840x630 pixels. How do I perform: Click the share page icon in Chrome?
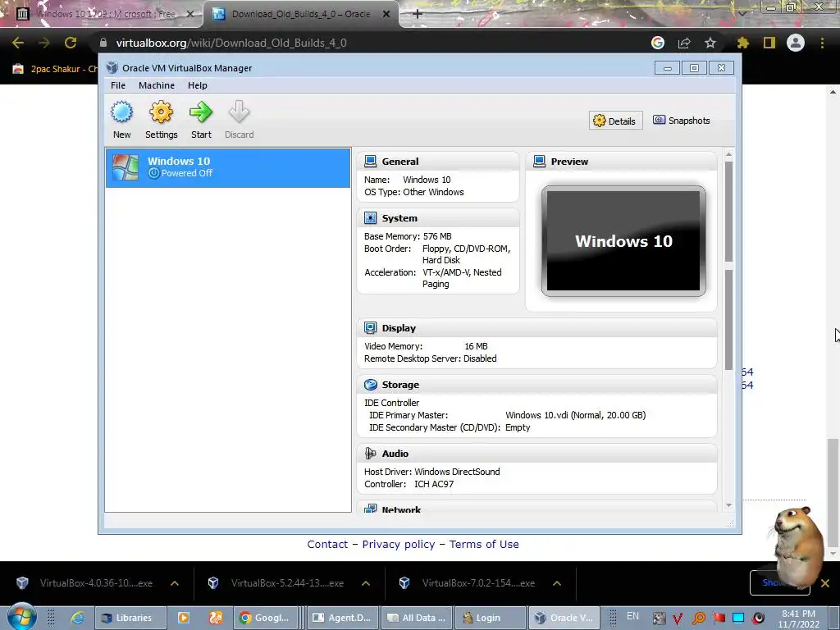(684, 43)
